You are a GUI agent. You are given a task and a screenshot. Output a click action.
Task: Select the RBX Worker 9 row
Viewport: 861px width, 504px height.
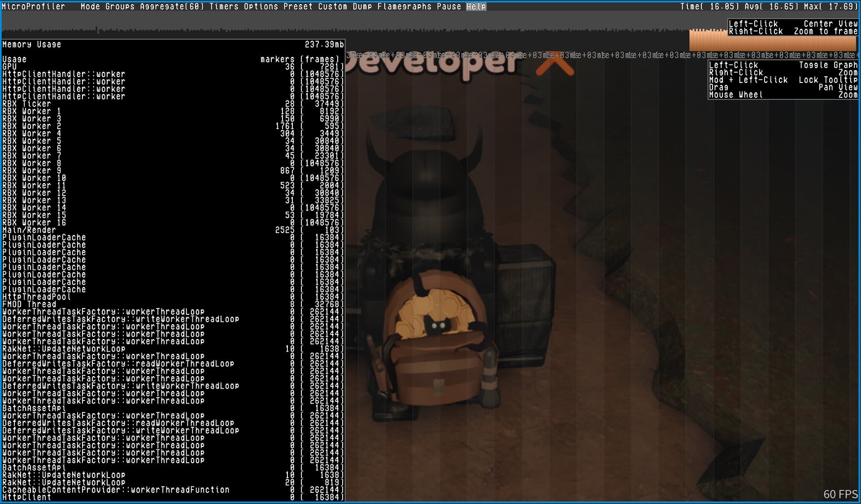click(x=173, y=170)
